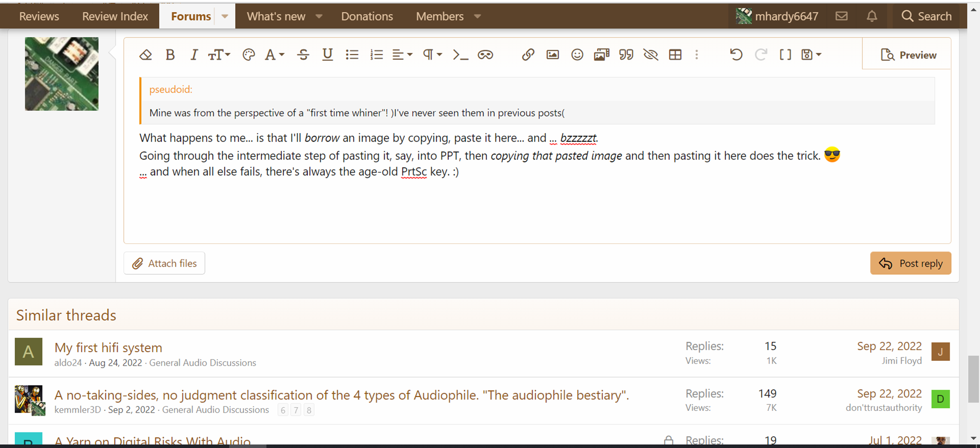
Task: Go to page 8 of bestiary thread
Action: point(309,410)
